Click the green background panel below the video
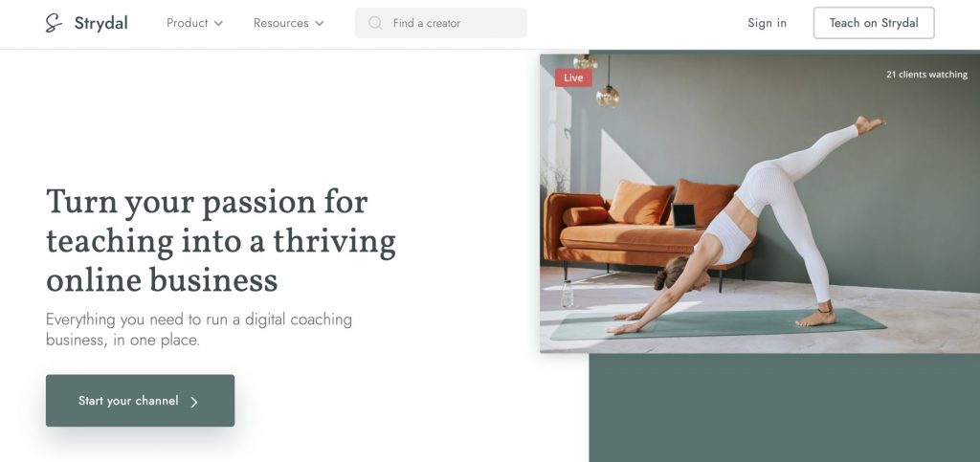Image resolution: width=980 pixels, height=462 pixels. [785, 407]
